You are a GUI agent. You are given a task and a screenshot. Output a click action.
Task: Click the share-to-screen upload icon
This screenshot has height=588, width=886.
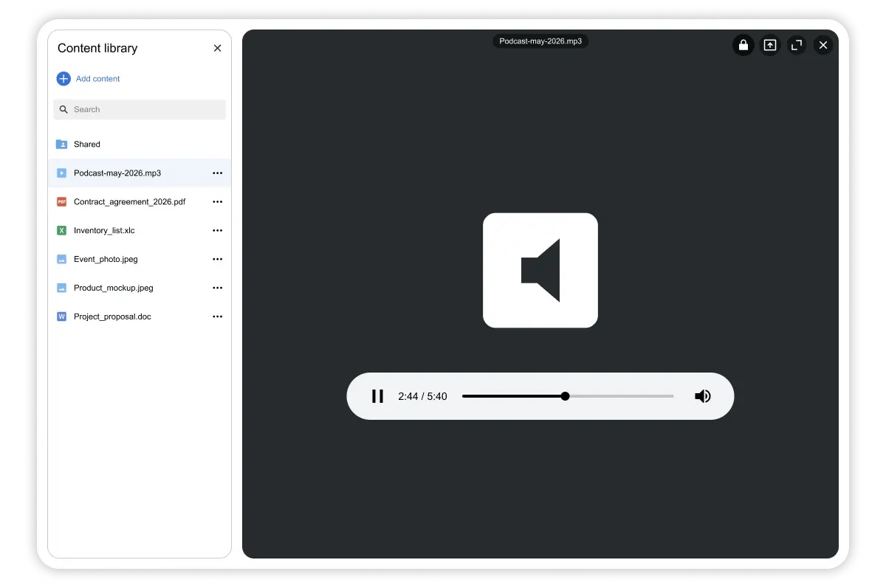click(770, 45)
